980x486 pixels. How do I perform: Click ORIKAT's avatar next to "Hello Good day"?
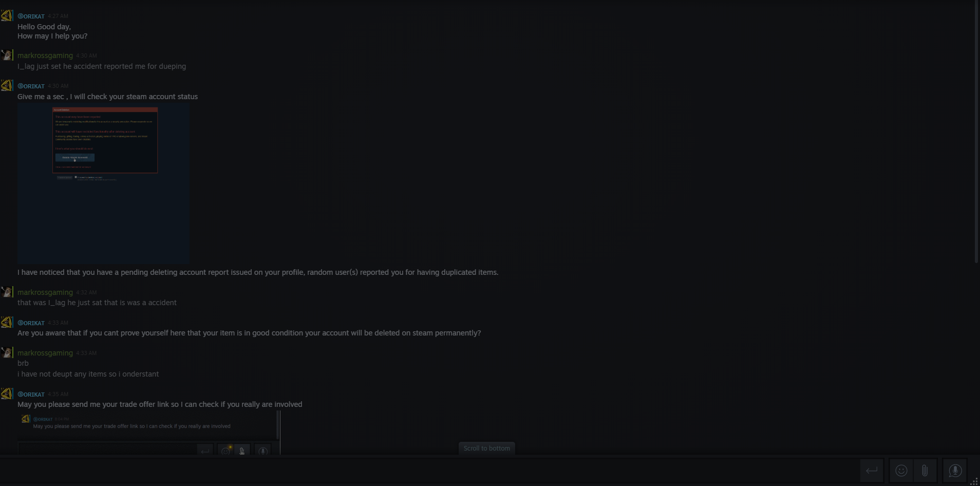(7, 15)
